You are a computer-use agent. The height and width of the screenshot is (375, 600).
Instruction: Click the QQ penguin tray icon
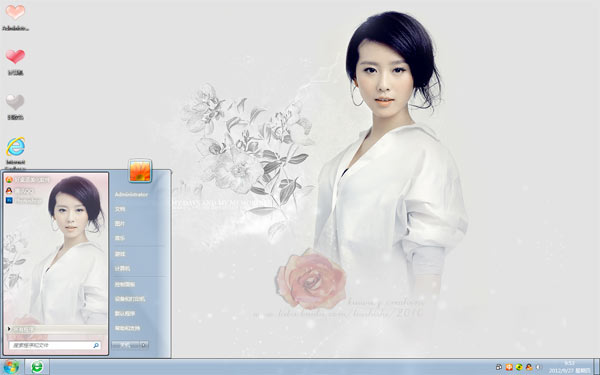tap(529, 367)
